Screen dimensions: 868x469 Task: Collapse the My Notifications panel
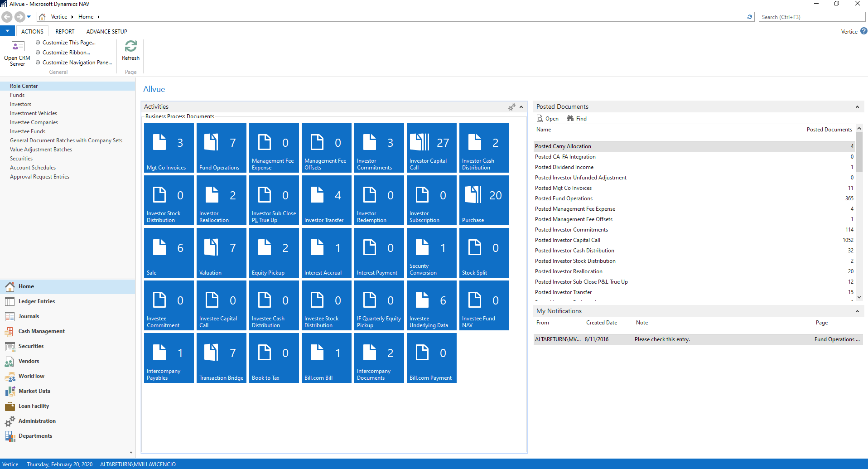pos(857,311)
